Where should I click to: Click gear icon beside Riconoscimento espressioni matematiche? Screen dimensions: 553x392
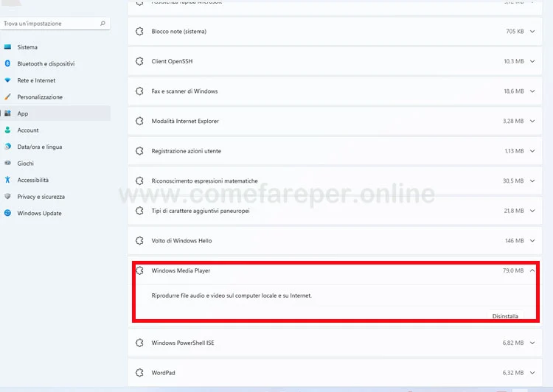tap(139, 181)
